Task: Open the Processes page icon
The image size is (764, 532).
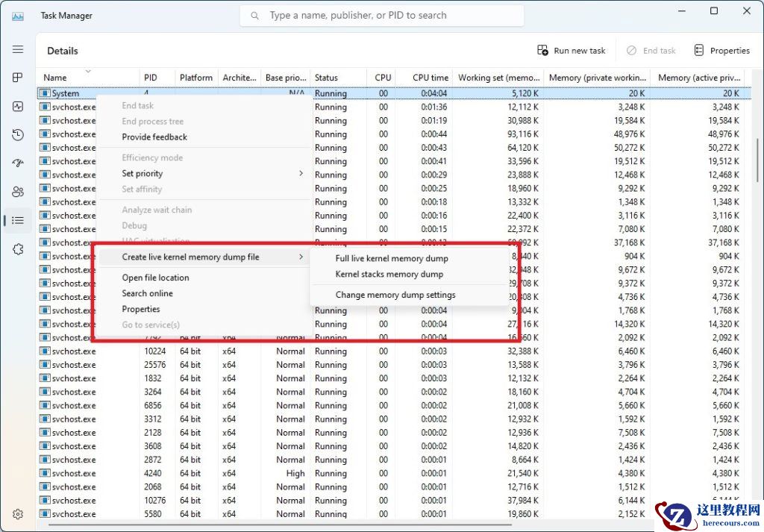Action: pos(18,78)
